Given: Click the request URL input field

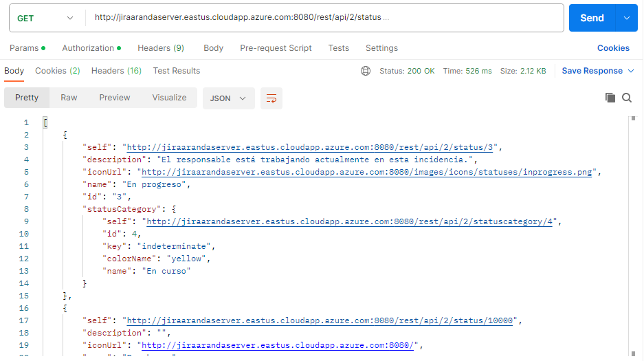Looking at the screenshot, I should coord(324,18).
